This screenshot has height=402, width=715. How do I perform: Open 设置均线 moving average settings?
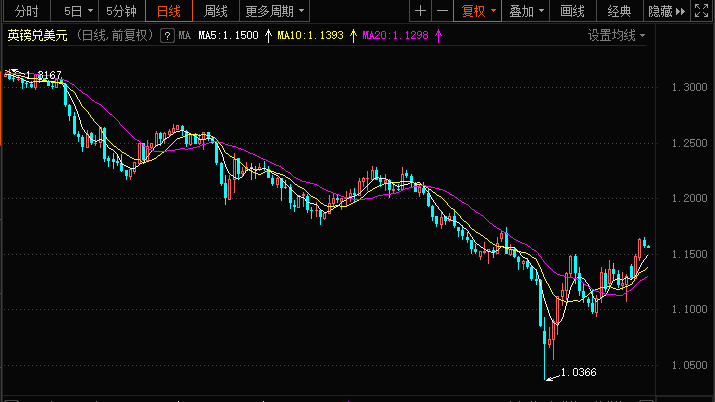click(x=616, y=36)
